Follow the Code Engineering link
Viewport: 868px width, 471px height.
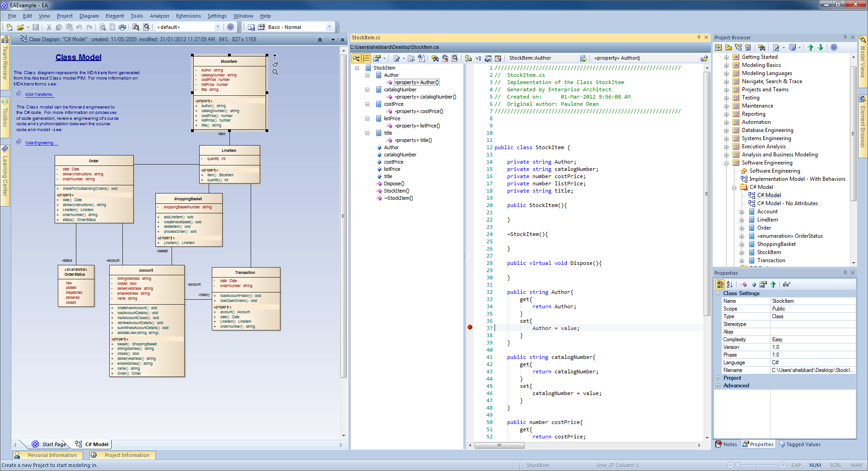click(x=39, y=143)
